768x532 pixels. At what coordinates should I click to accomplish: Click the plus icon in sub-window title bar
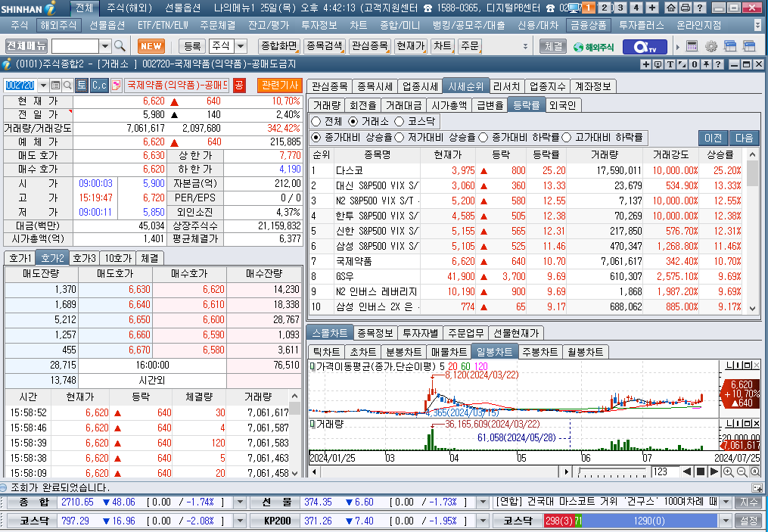pyautogui.click(x=646, y=64)
